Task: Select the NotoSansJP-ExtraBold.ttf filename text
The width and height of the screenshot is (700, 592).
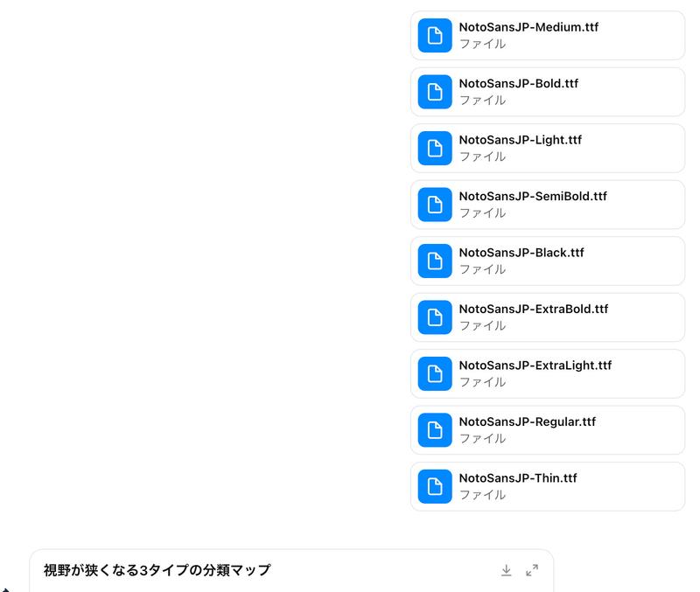Action: pos(534,309)
